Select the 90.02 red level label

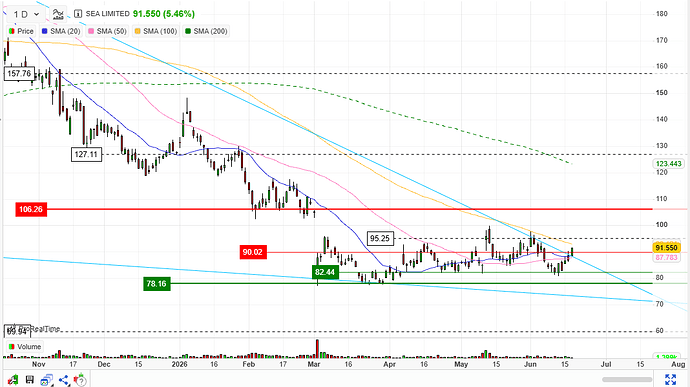[253, 252]
